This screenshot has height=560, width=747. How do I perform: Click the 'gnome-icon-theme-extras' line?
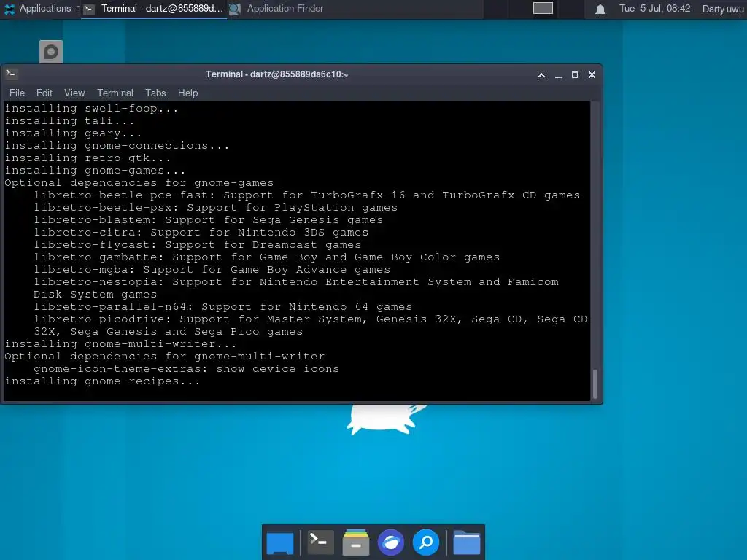(x=186, y=368)
